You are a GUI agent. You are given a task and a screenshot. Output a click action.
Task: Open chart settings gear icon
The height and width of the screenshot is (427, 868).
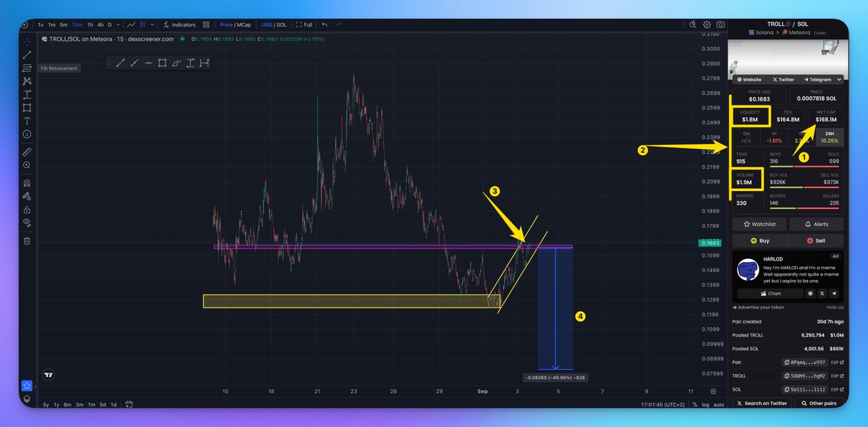pyautogui.click(x=707, y=25)
